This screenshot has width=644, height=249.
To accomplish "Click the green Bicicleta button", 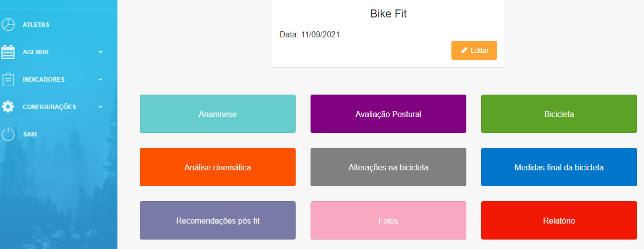I will (x=559, y=114).
